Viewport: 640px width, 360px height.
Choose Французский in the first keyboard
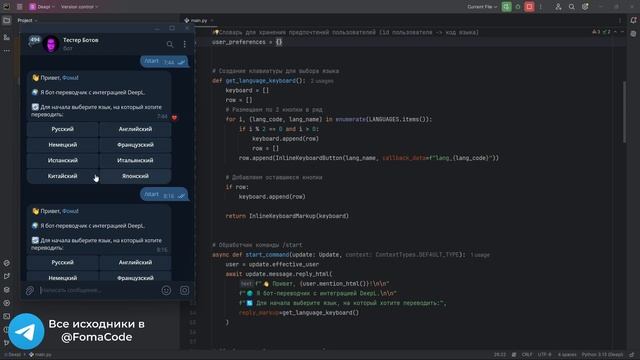click(135, 145)
